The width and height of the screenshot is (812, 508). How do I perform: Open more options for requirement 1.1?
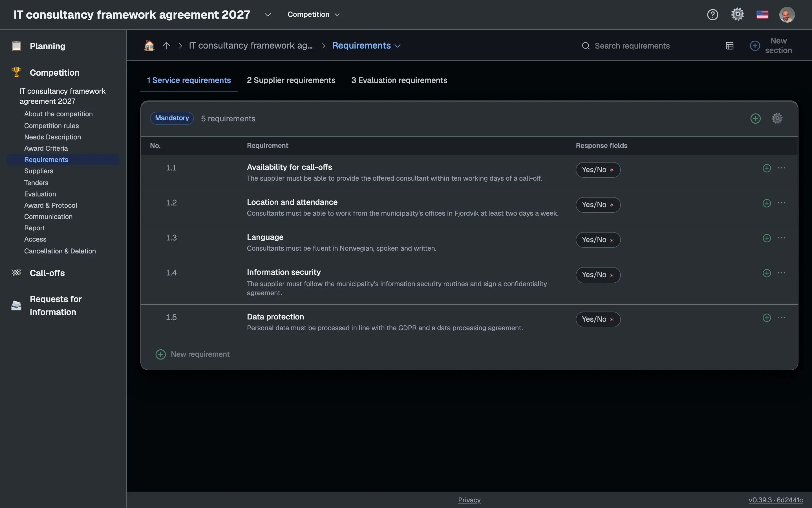[781, 168]
